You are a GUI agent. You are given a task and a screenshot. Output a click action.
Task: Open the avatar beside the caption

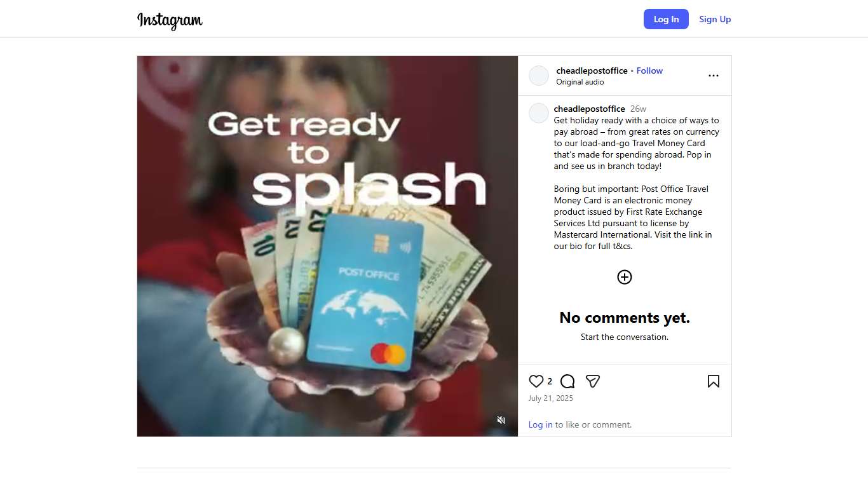tap(539, 113)
